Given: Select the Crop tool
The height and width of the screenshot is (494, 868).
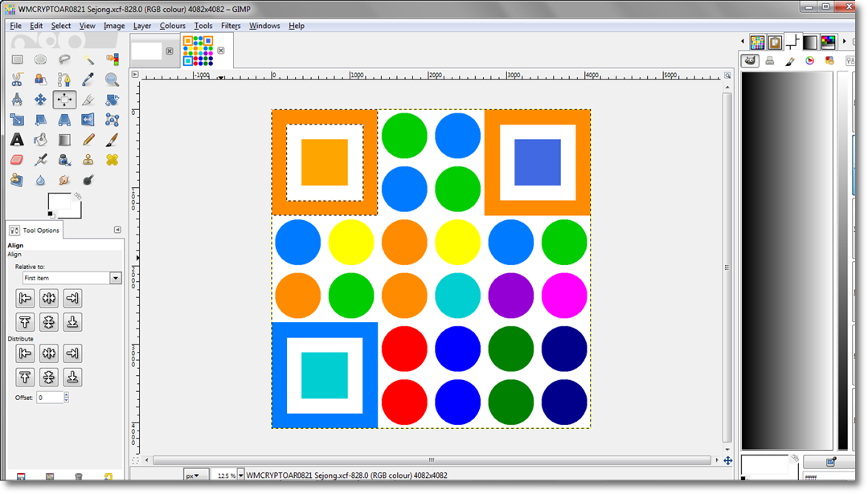Looking at the screenshot, I should click(88, 100).
